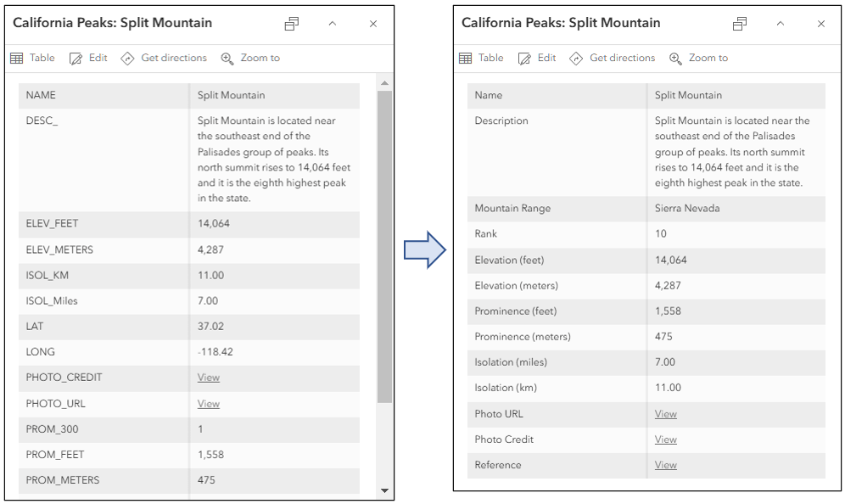Dock the right California Peaks popup
Image resolution: width=845 pixels, height=504 pixels.
coord(740,24)
